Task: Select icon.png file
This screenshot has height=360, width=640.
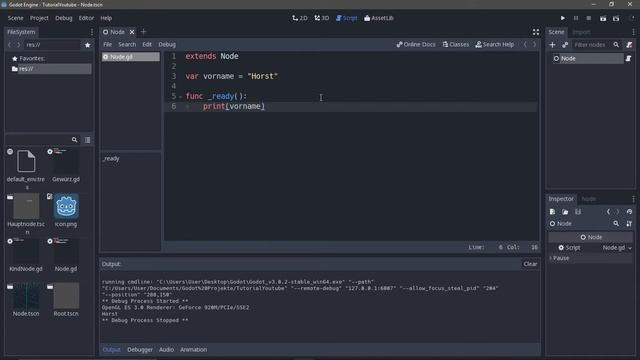Action: tap(66, 210)
